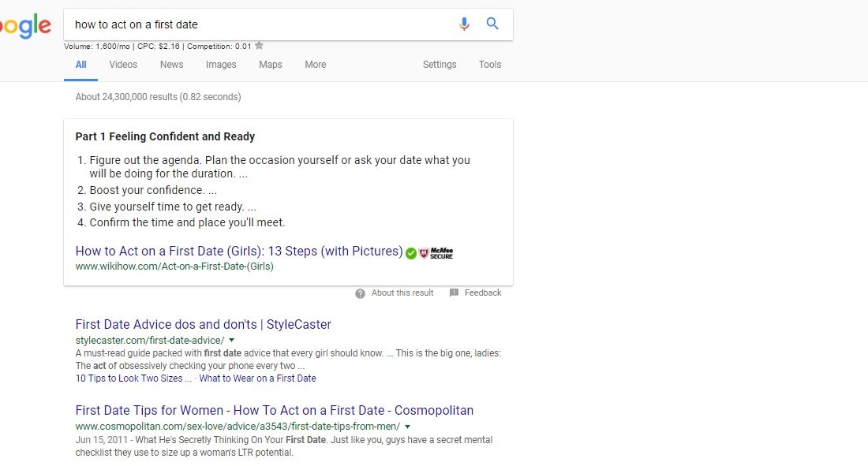Screen dimensions: 868x466
Task: Open Settings in search toolbar
Action: [440, 65]
